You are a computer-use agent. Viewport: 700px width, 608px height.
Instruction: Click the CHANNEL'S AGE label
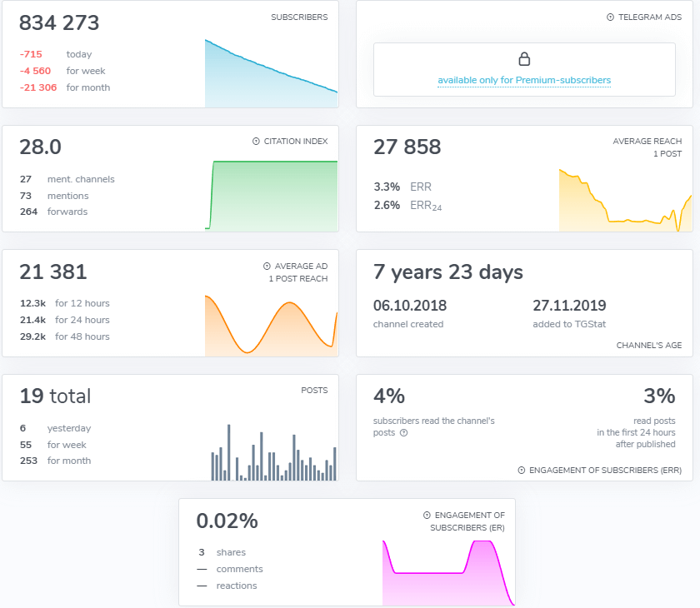[648, 345]
